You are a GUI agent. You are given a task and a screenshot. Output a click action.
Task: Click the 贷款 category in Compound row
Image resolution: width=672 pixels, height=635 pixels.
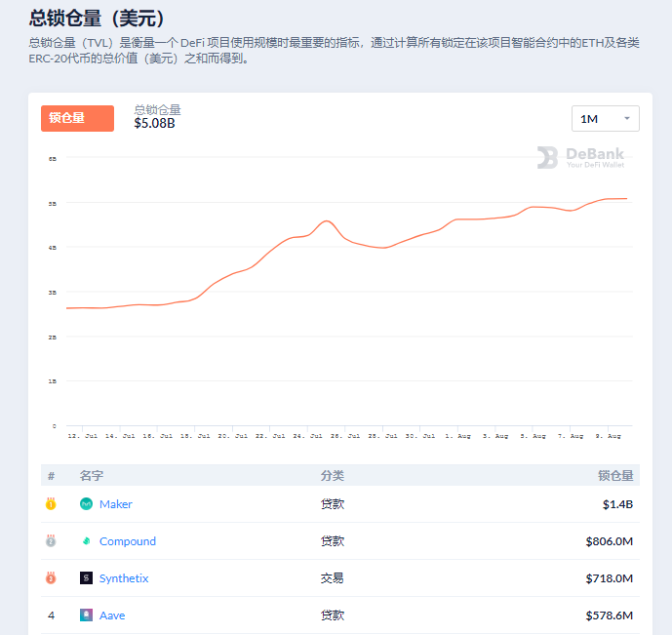(333, 541)
